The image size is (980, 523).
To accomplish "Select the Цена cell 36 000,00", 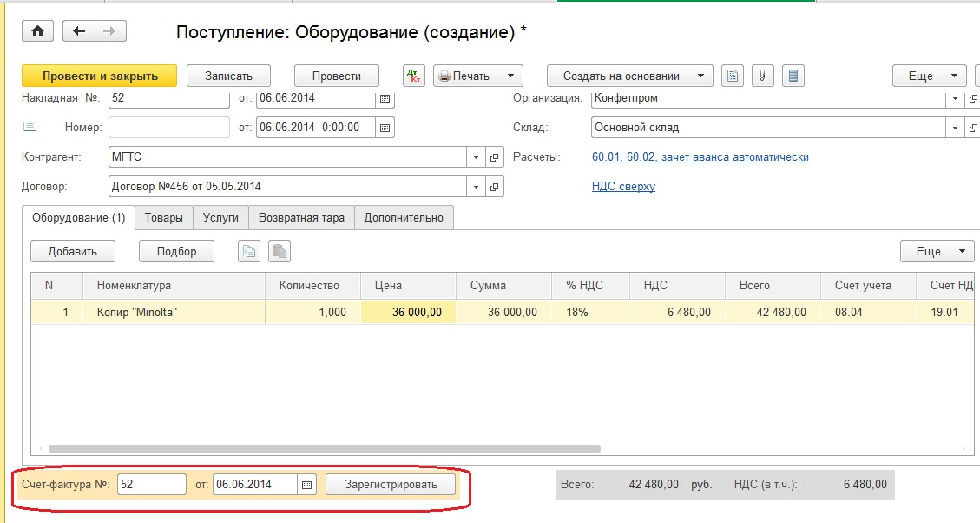I will (x=408, y=312).
